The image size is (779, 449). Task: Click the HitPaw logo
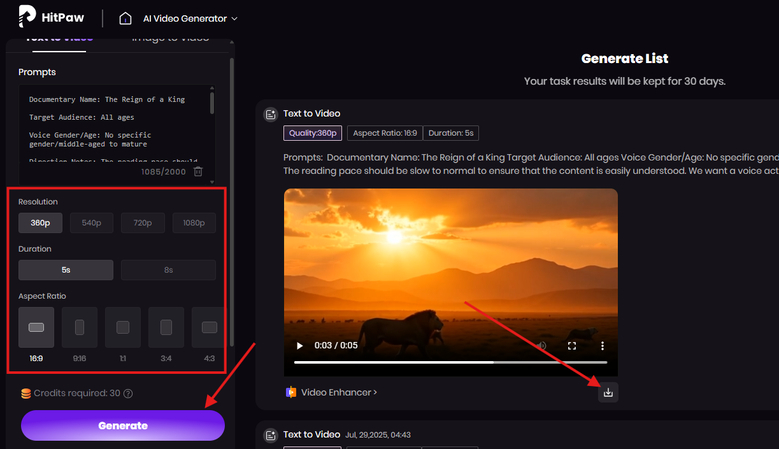[x=51, y=16]
